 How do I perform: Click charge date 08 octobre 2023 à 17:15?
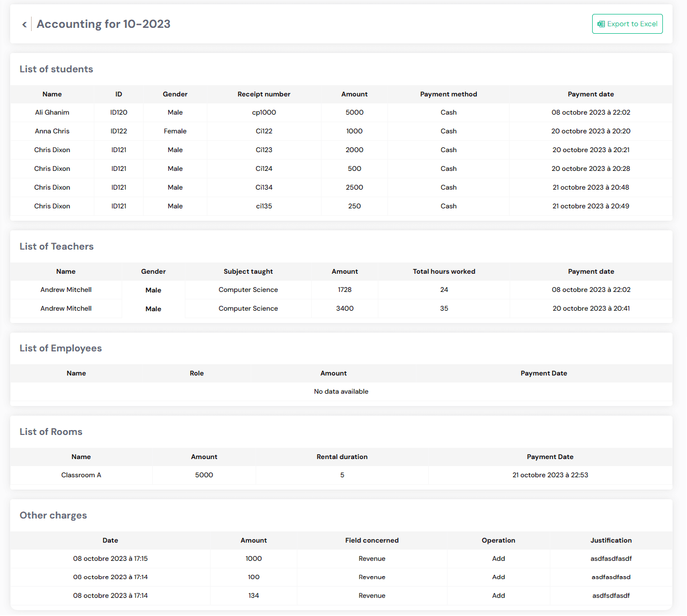point(110,559)
